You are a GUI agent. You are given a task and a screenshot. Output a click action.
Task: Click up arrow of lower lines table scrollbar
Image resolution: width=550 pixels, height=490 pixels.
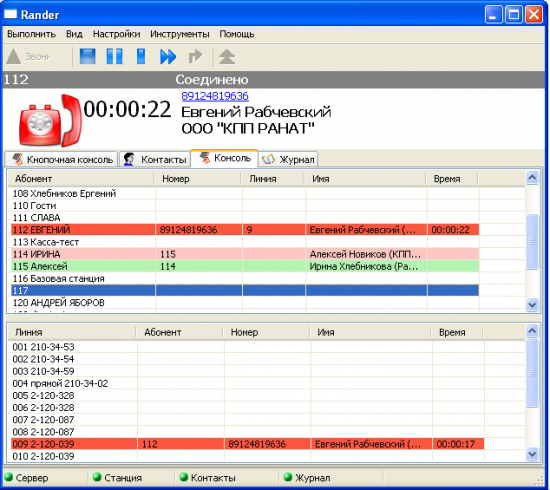coord(532,331)
